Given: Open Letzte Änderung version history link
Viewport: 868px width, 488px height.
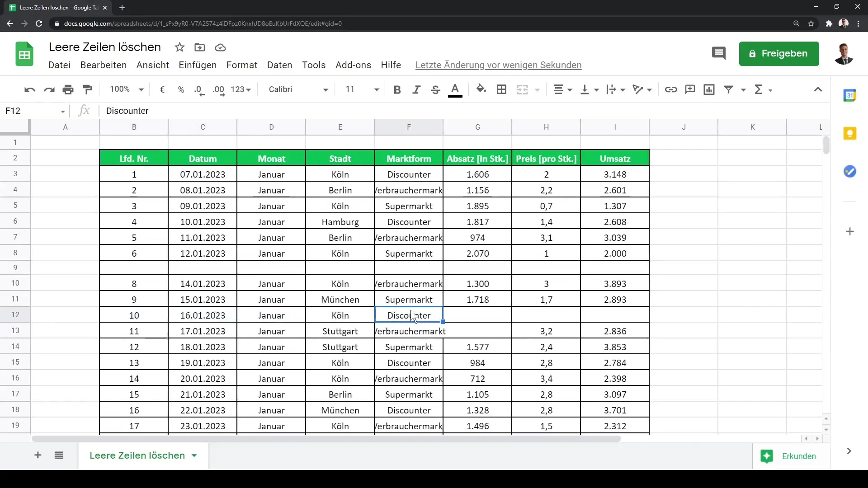Looking at the screenshot, I should tap(498, 65).
